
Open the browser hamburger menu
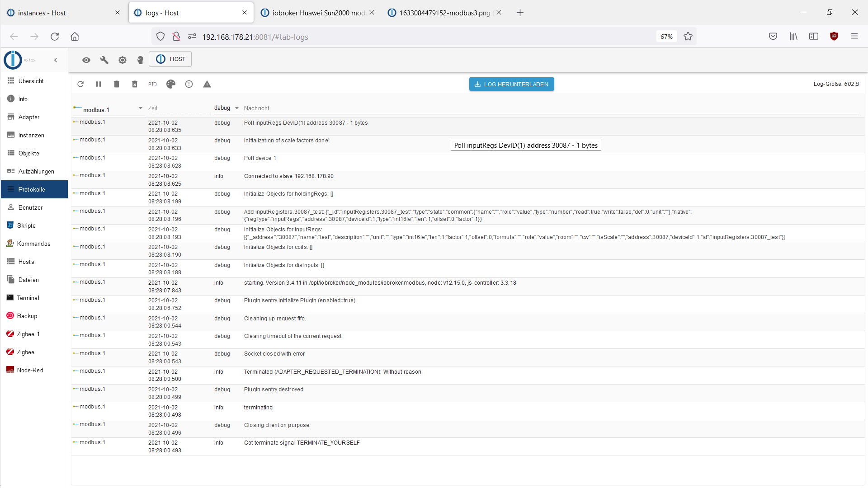(x=854, y=37)
